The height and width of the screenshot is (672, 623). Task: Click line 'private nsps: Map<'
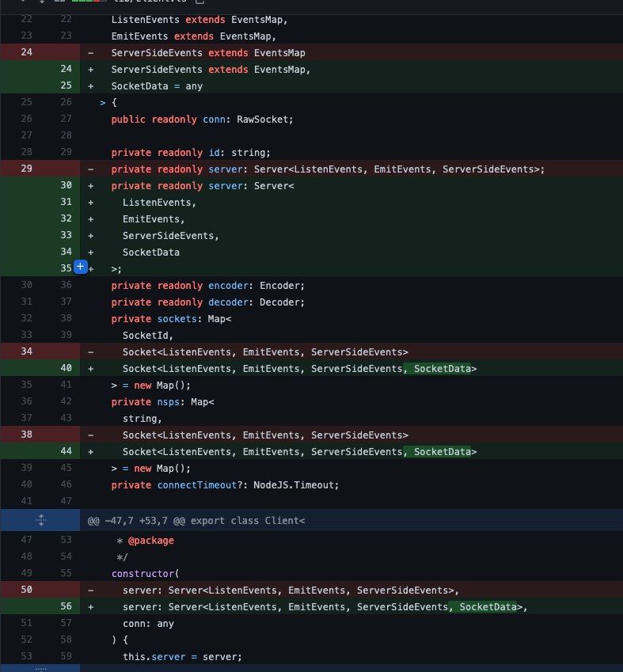click(163, 402)
